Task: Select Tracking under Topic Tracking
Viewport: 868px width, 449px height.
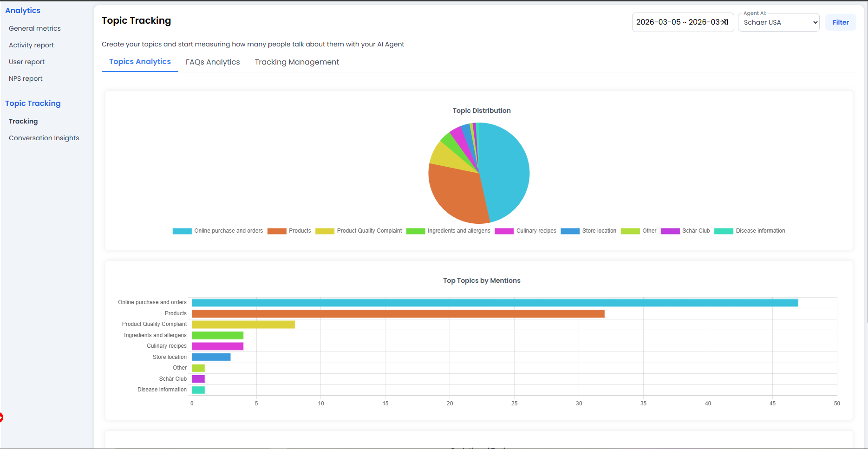Action: (x=23, y=121)
